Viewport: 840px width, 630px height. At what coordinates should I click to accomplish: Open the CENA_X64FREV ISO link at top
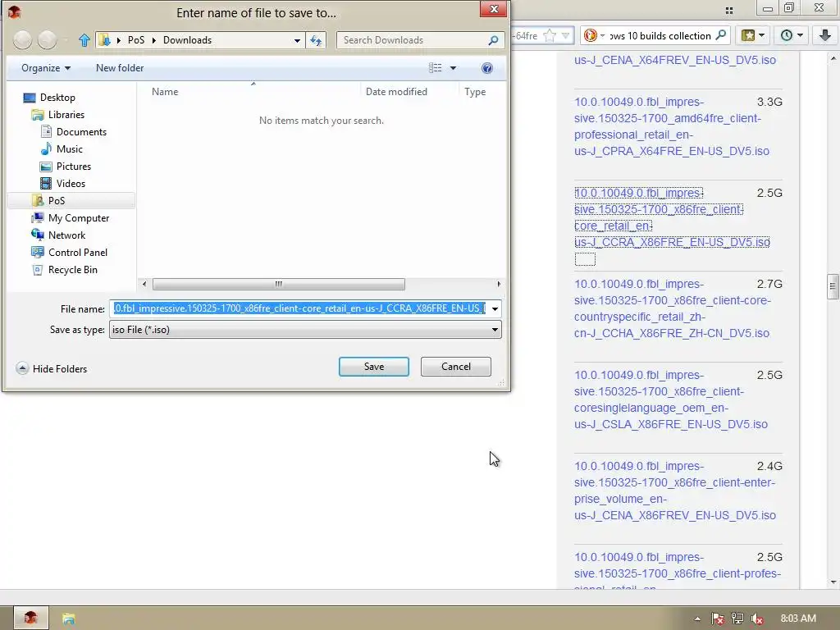click(x=675, y=60)
